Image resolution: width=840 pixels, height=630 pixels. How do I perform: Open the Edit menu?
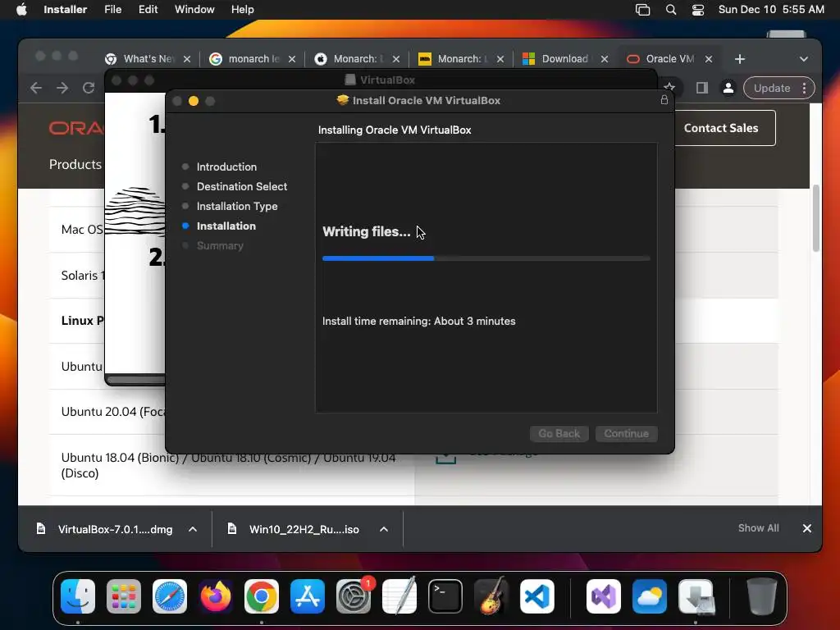coord(148,10)
